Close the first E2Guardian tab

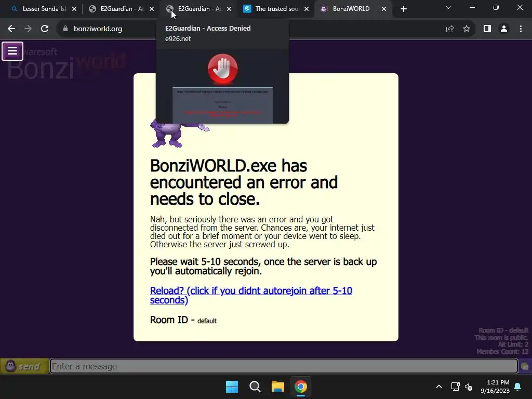pos(152,9)
